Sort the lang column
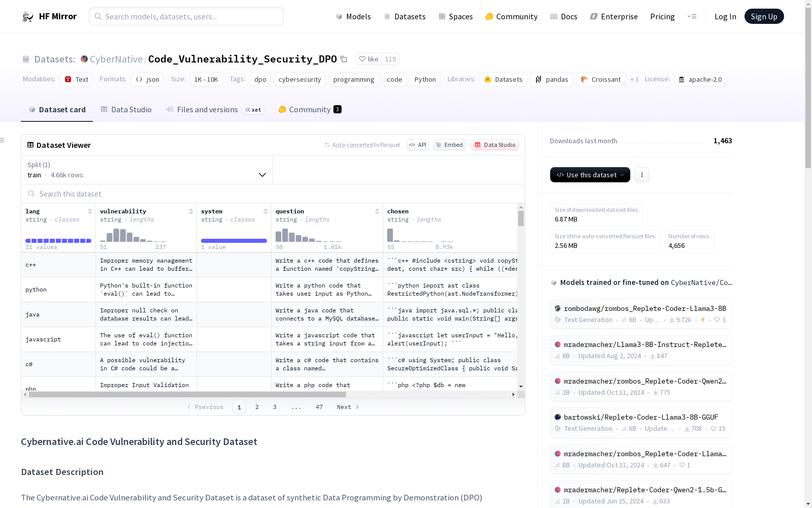 click(90, 211)
